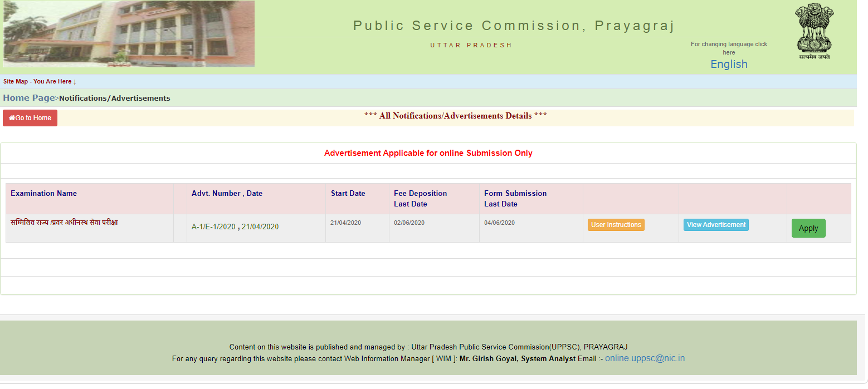The image size is (868, 389).
Task: Click the Public Service Commission, Prayagraj title
Action: click(514, 26)
